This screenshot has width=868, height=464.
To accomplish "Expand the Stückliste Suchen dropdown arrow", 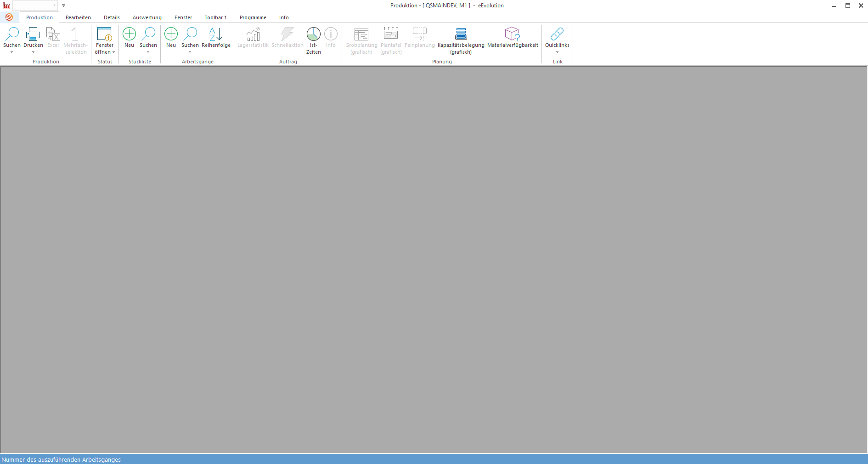I will click(x=148, y=52).
